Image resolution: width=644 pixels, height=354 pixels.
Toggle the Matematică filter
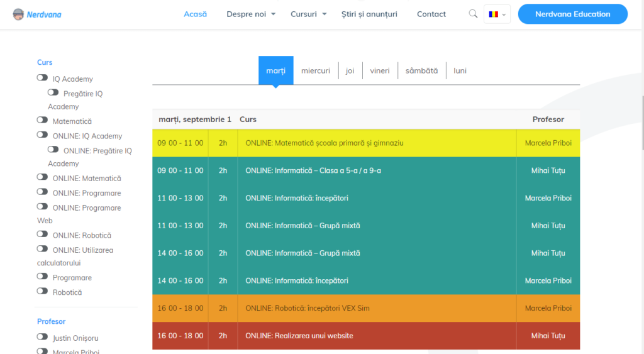[x=42, y=120]
